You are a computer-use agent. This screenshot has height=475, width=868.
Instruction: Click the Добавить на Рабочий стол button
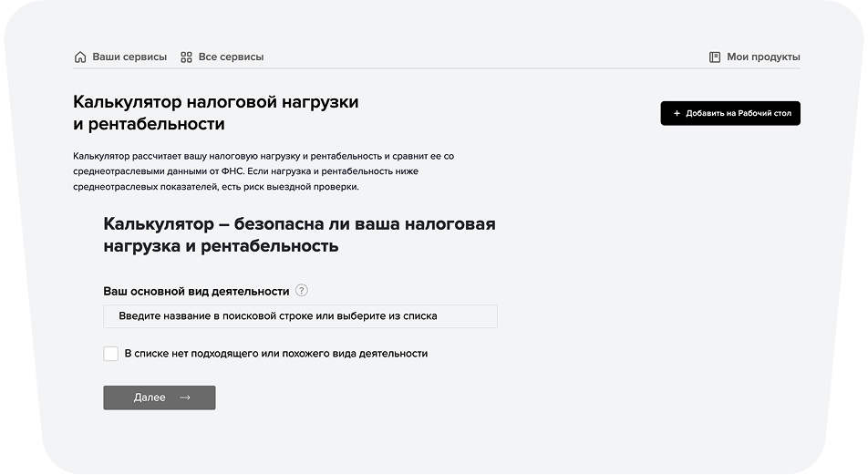coord(730,113)
